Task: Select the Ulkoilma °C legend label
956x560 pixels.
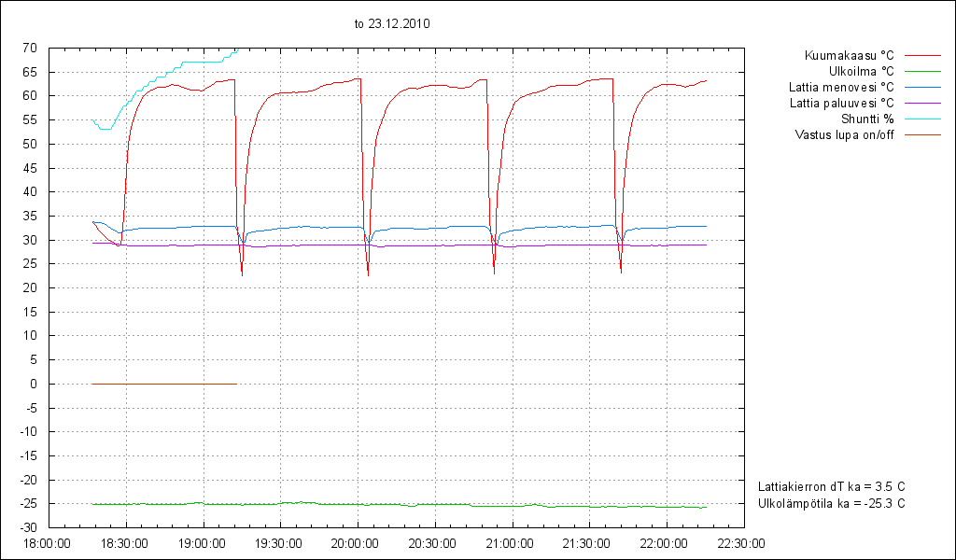Action: coord(861,71)
